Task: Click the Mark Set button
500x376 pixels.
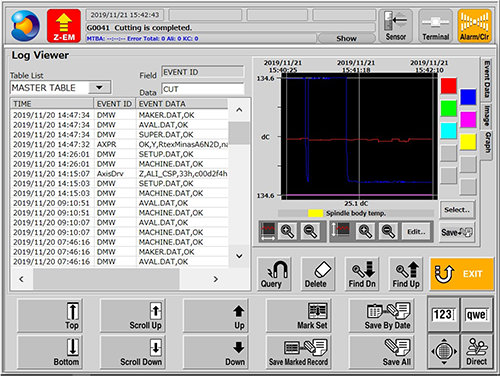Action: (298, 316)
